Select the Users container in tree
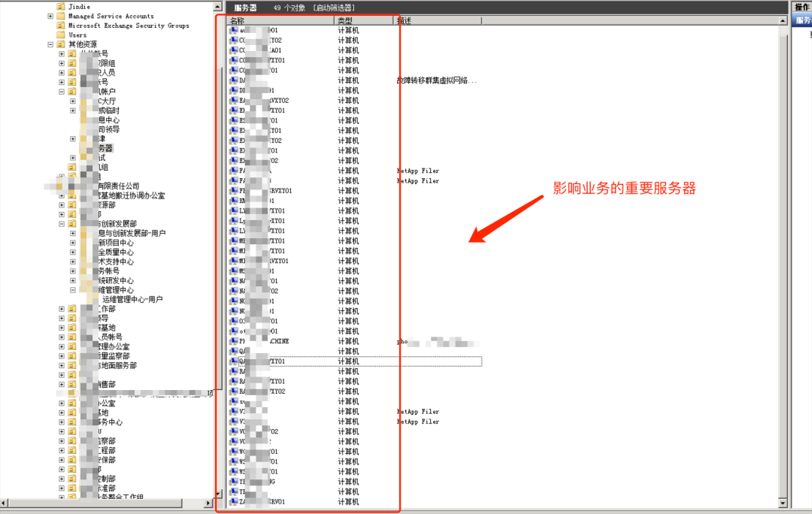Image resolution: width=812 pixels, height=514 pixels. pyautogui.click(x=77, y=35)
